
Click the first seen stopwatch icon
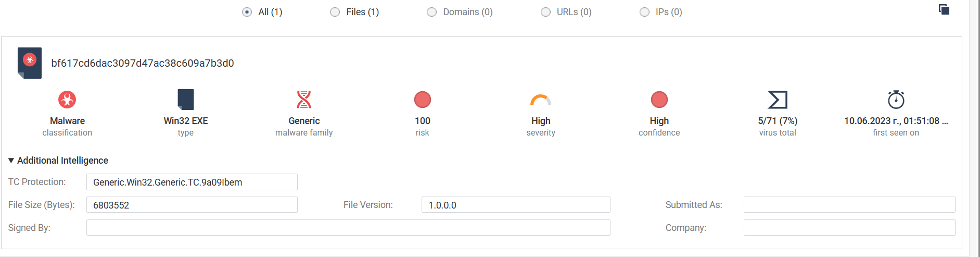pyautogui.click(x=896, y=100)
